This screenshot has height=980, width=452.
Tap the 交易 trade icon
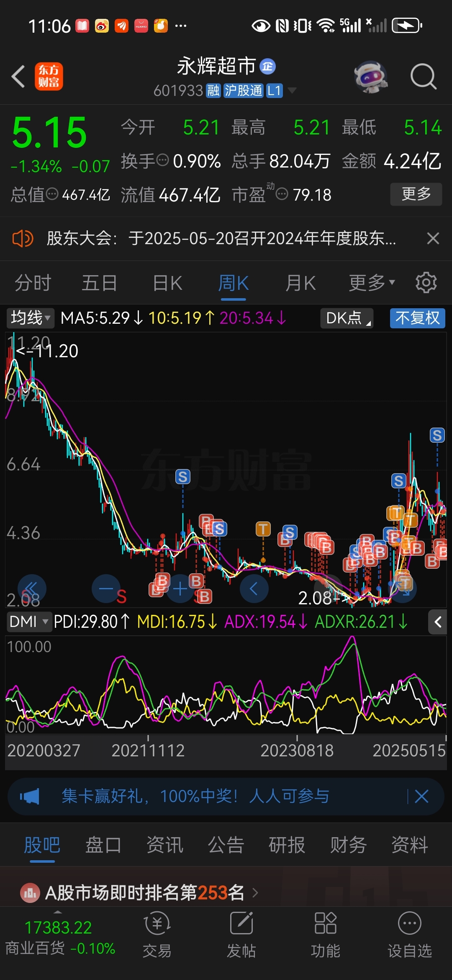(157, 936)
